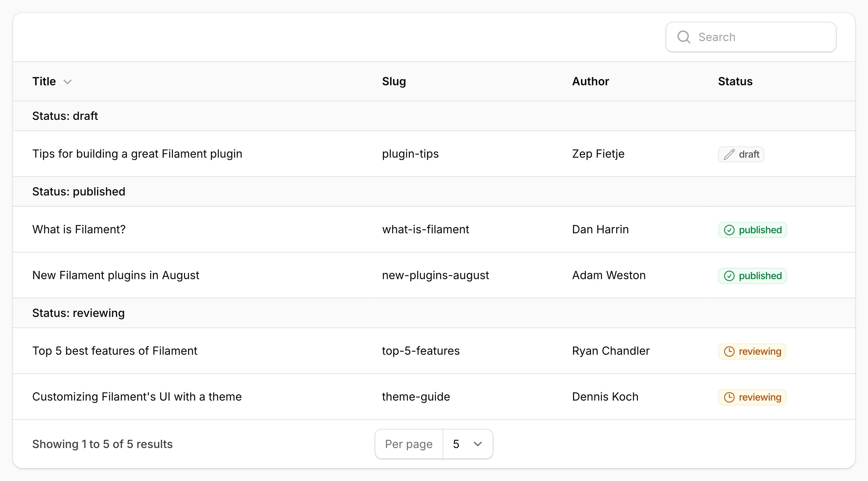Click the 'theme-guide' slug cell
868x481 pixels.
416,397
